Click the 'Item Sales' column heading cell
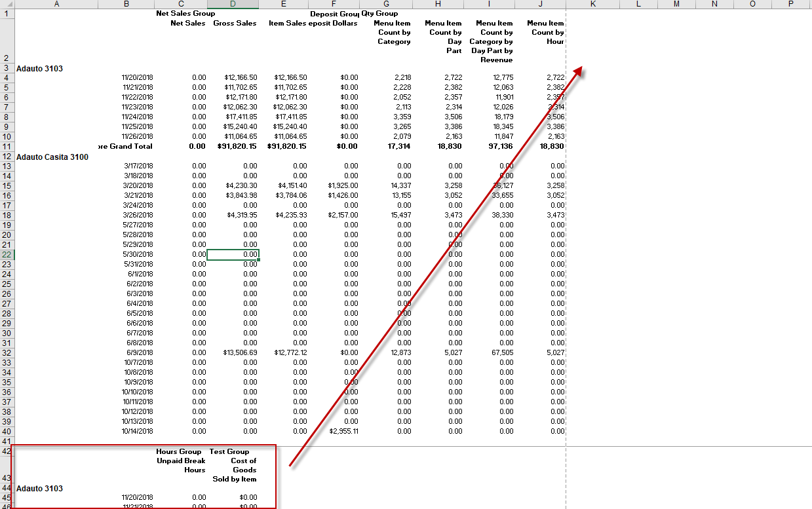This screenshot has width=812, height=509. (x=288, y=24)
